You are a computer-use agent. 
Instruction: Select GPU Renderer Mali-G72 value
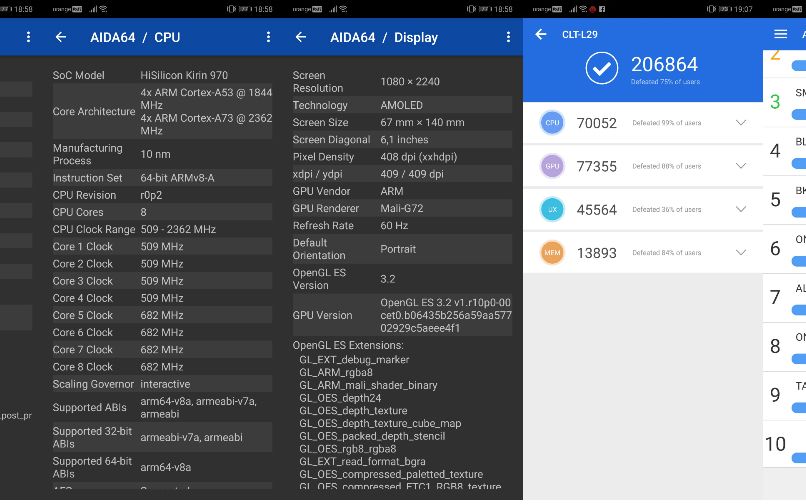click(401, 208)
